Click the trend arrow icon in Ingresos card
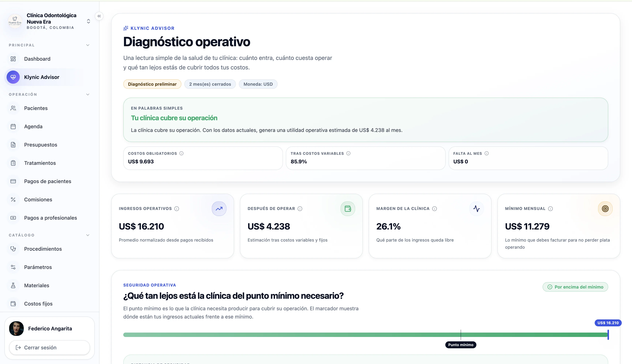632x364 pixels. 219,208
